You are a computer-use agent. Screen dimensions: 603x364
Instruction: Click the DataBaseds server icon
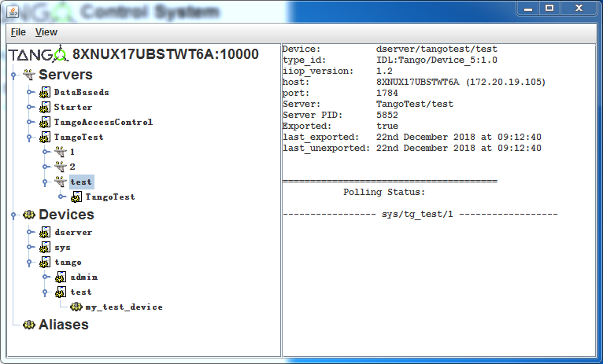(45, 92)
